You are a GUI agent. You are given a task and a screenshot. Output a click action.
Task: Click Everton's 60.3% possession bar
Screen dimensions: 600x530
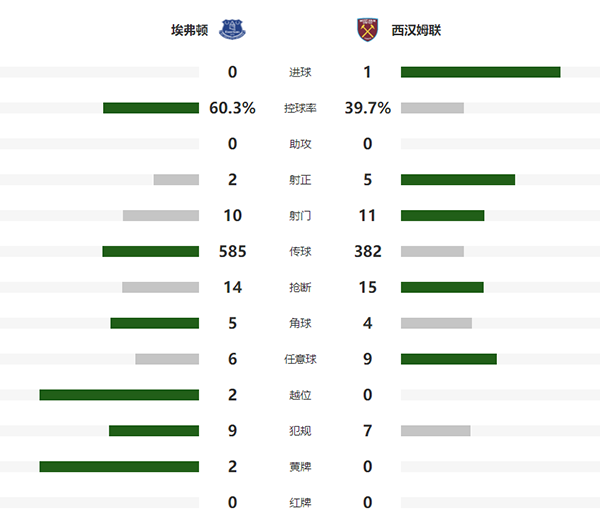click(x=151, y=108)
